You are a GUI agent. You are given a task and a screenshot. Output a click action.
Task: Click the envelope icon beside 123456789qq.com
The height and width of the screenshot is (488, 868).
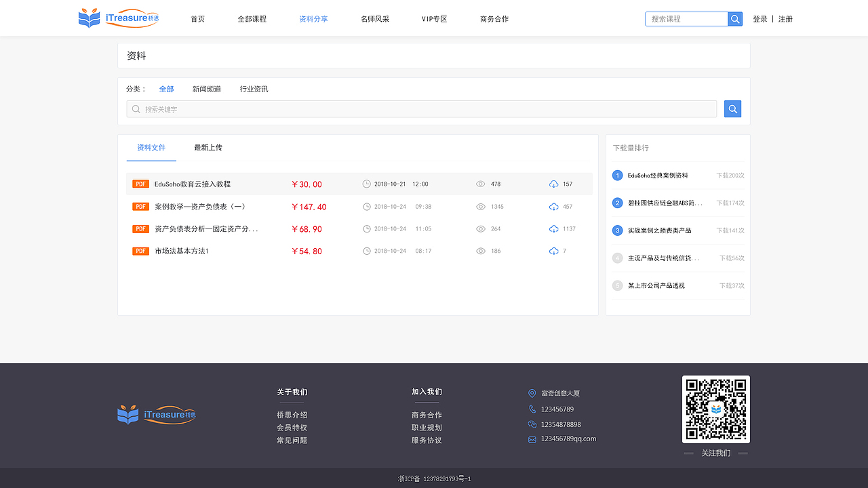coord(532,439)
